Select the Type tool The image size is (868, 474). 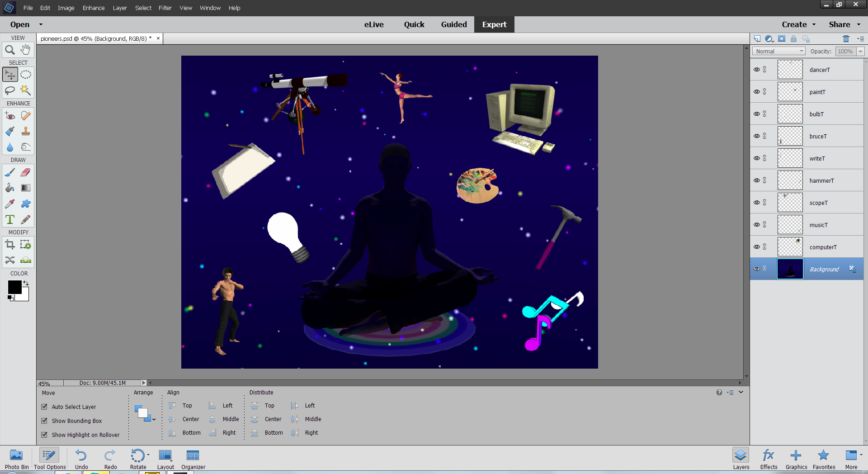click(x=10, y=219)
